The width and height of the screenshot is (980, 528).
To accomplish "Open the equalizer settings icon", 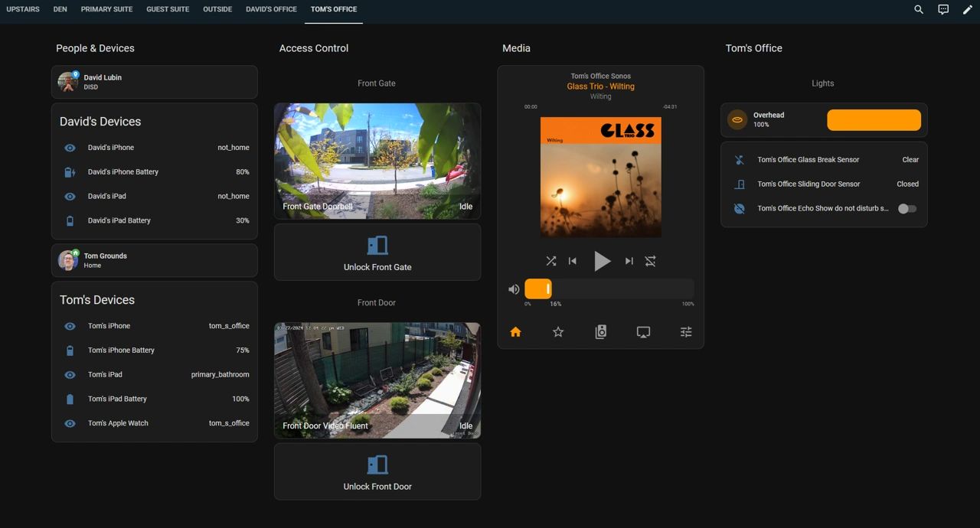I will pyautogui.click(x=685, y=331).
